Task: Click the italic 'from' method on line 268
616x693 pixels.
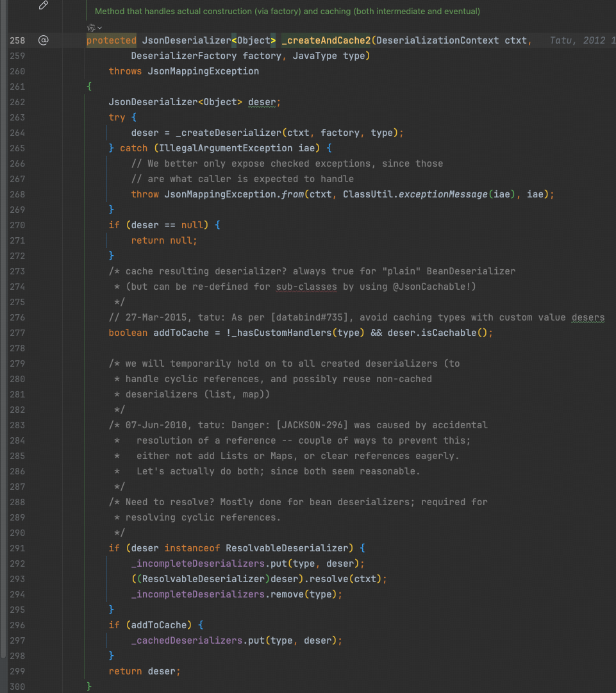Action: point(293,194)
